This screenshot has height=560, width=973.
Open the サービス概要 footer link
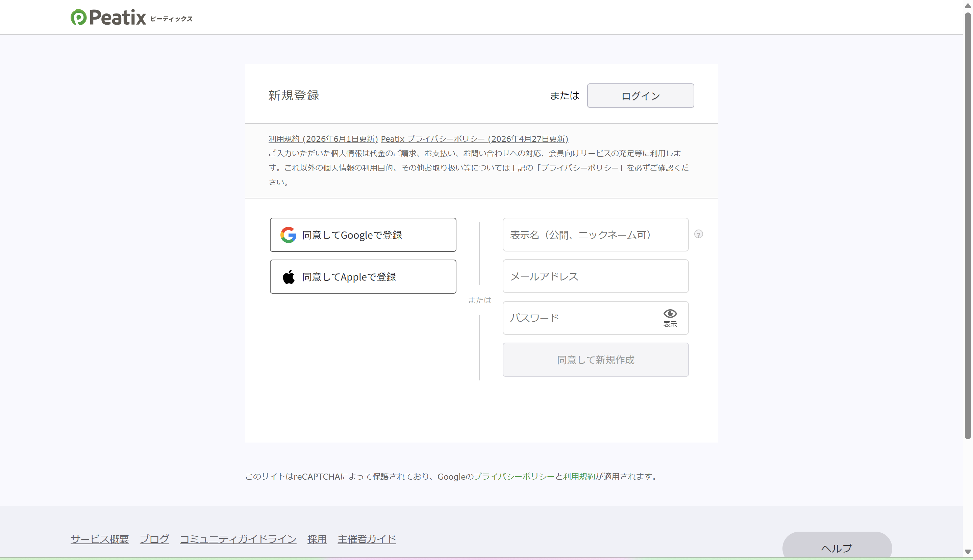click(x=99, y=539)
